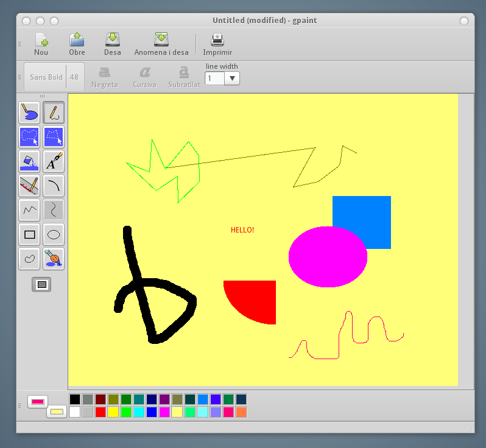Select the rectangle shape tool

tap(29, 234)
